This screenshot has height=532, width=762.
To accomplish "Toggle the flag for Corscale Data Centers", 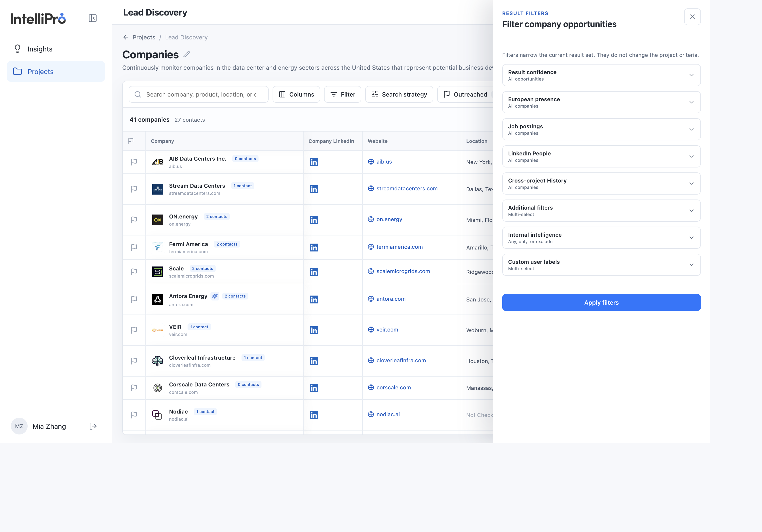I will tap(134, 388).
